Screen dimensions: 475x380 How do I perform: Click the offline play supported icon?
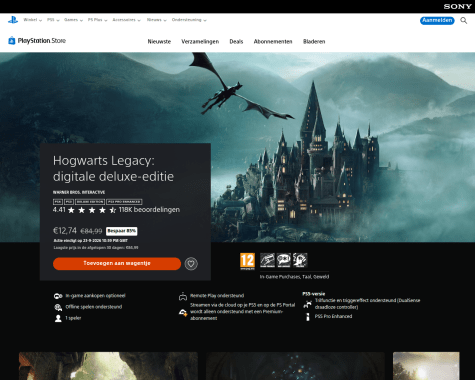(x=58, y=307)
